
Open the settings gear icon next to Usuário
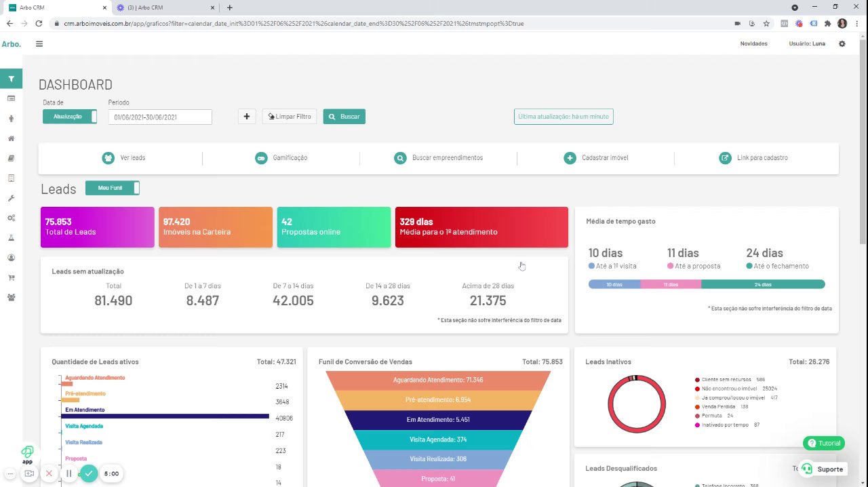pyautogui.click(x=842, y=43)
